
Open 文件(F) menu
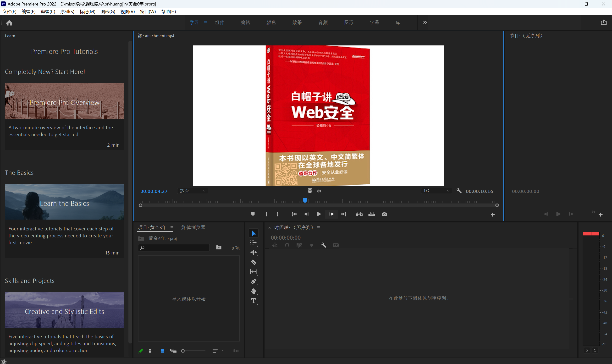tap(9, 11)
